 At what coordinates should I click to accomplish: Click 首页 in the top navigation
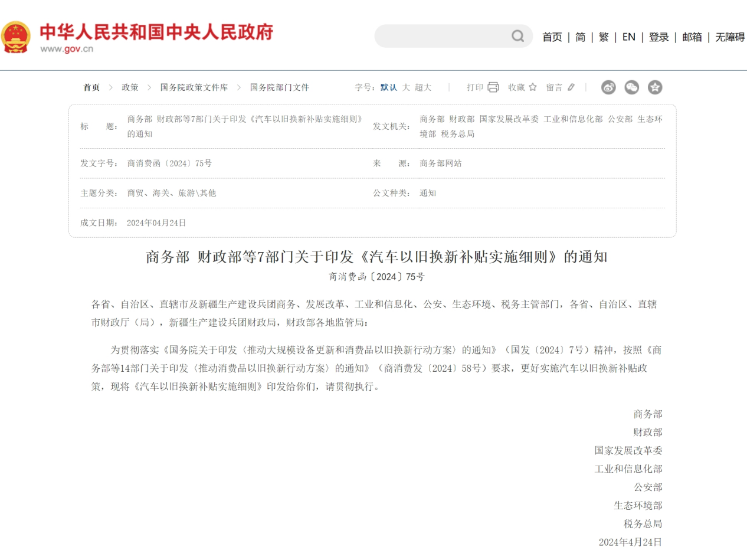pos(552,37)
